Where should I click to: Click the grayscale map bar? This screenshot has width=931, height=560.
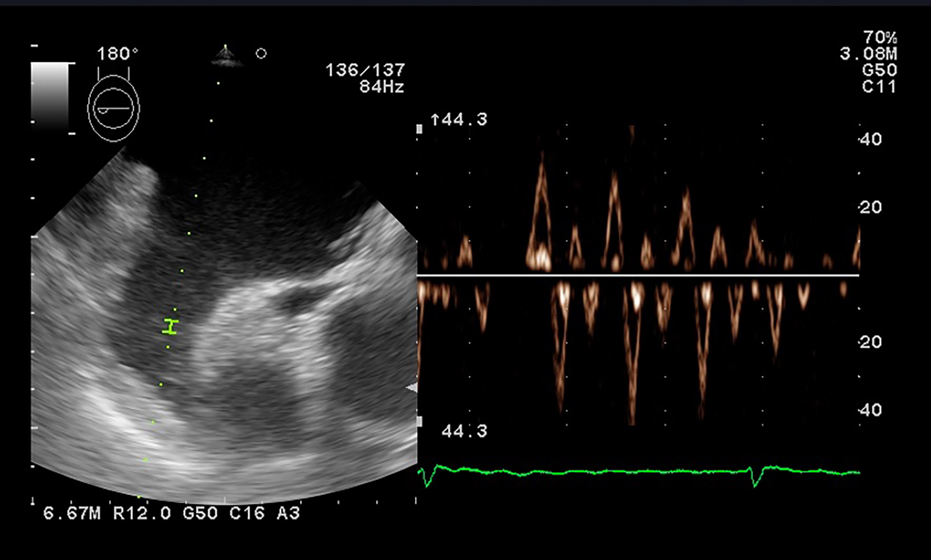pos(50,96)
